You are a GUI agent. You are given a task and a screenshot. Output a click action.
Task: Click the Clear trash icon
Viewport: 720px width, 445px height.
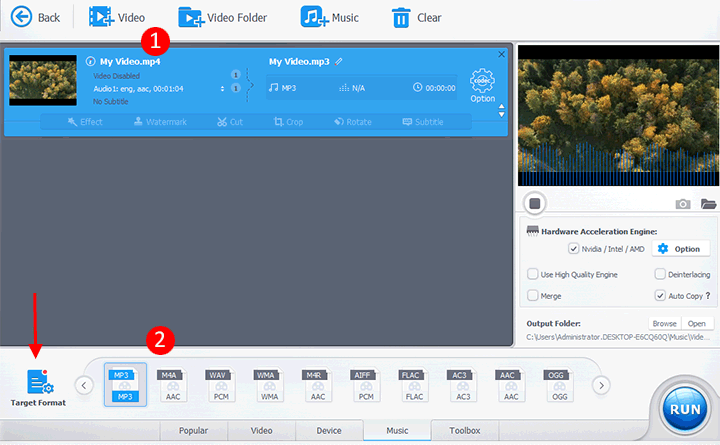tap(401, 18)
